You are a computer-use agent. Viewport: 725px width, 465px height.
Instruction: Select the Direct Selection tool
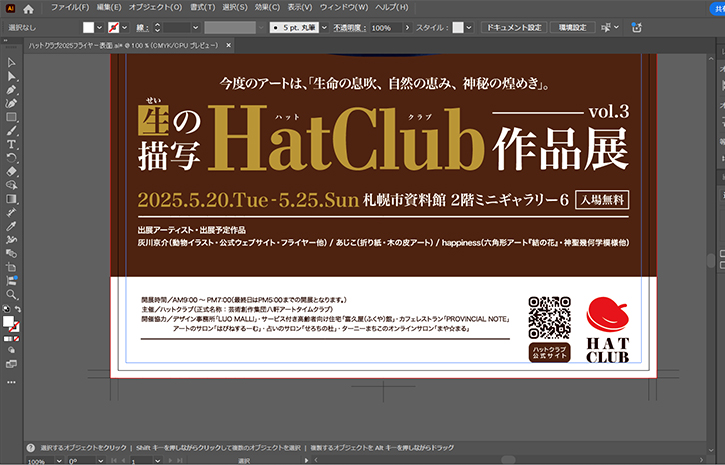pyautogui.click(x=11, y=76)
